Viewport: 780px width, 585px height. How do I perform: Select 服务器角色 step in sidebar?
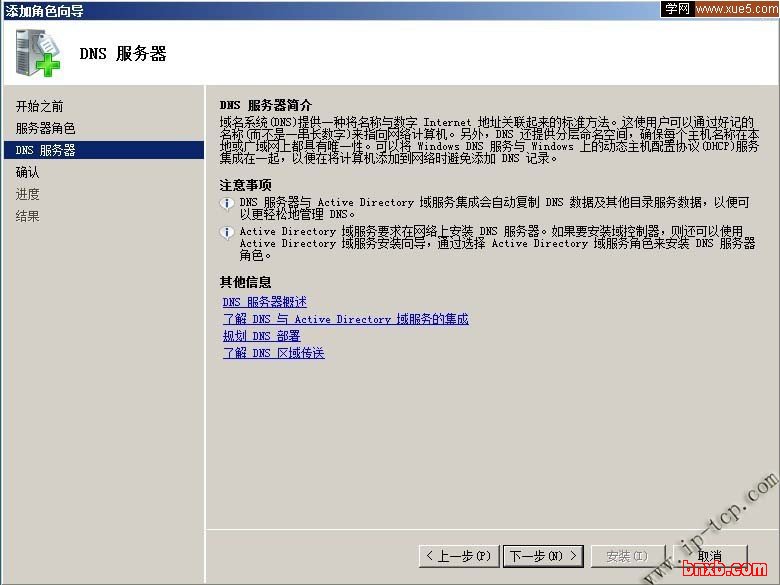pos(45,128)
